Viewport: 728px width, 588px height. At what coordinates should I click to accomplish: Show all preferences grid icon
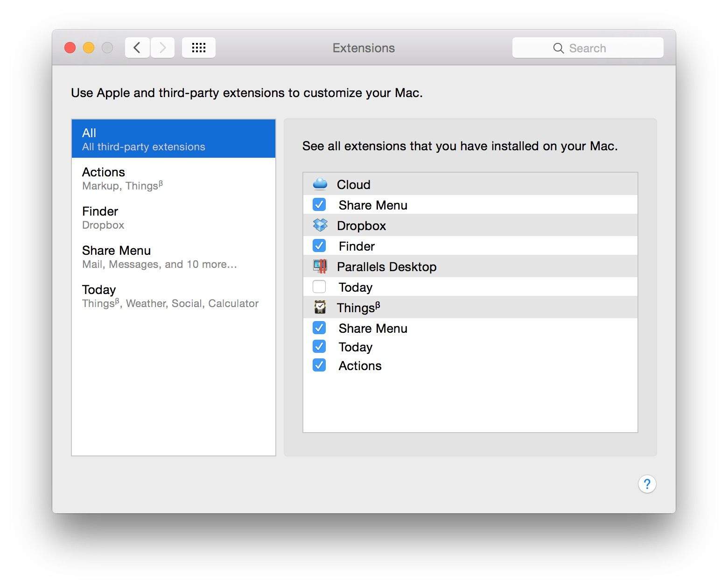[x=198, y=48]
